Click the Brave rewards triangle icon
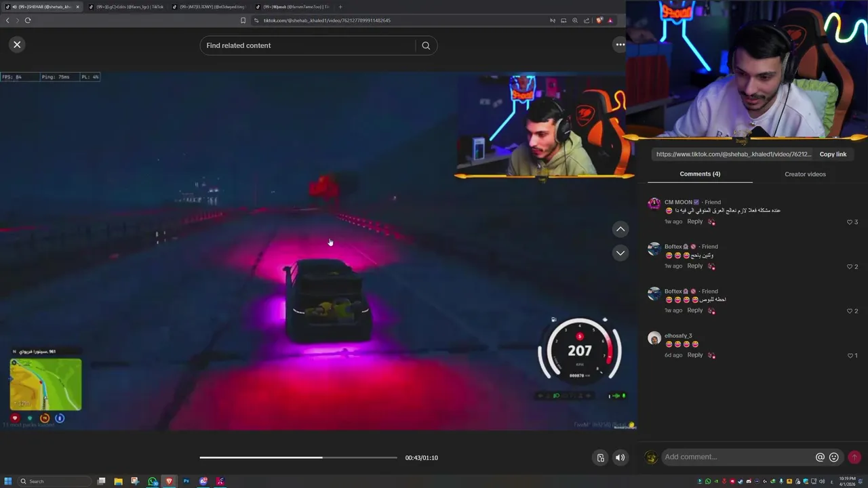The width and height of the screenshot is (868, 488). [x=610, y=20]
